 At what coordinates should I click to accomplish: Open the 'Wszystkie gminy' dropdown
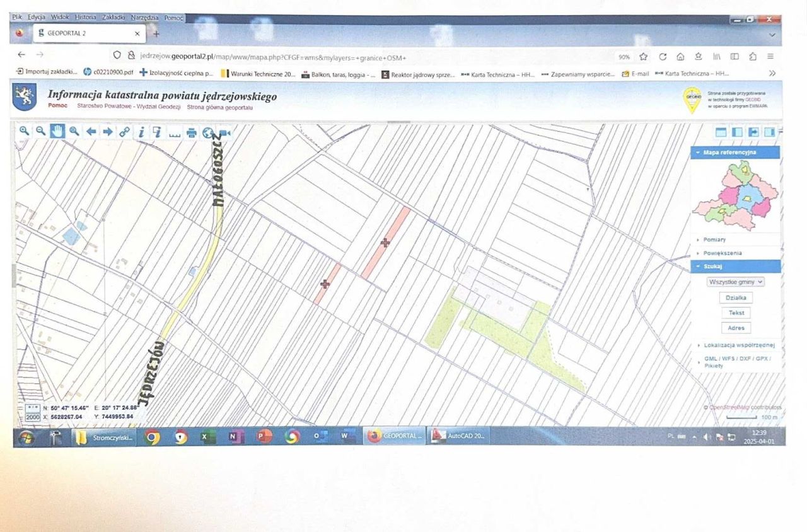[x=736, y=282]
